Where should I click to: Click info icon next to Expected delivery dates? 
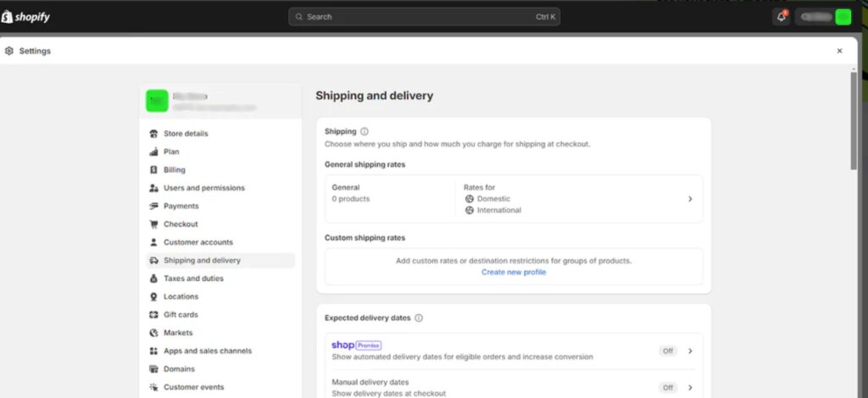point(419,318)
